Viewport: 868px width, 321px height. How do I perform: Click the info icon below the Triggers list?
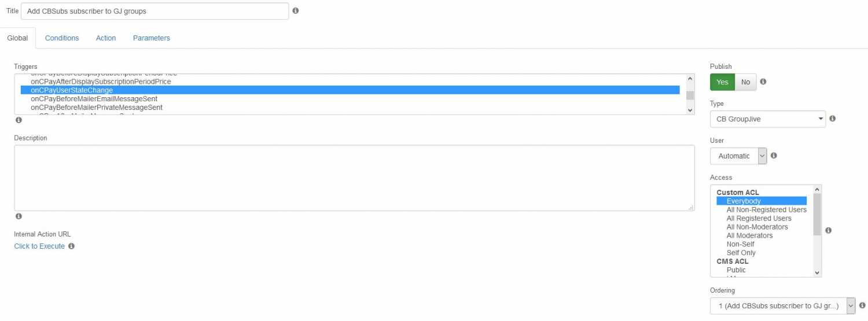(x=19, y=120)
